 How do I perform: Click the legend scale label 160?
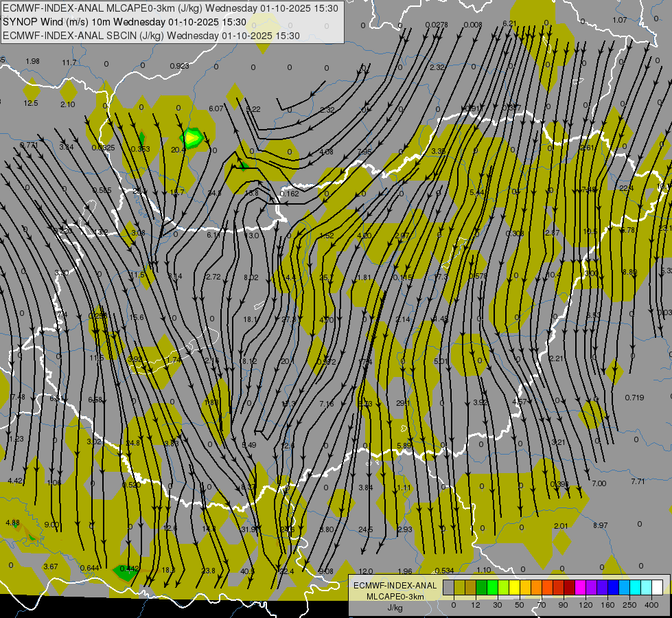[607, 605]
